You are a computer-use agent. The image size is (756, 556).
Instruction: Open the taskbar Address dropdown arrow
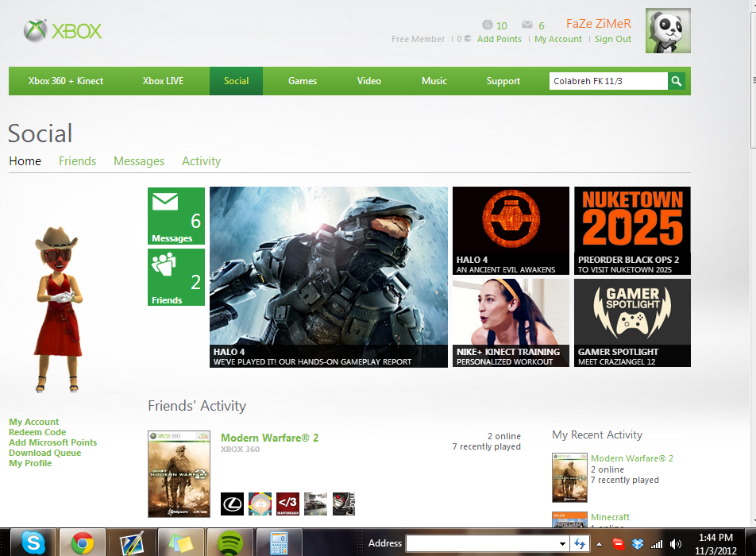(x=562, y=543)
